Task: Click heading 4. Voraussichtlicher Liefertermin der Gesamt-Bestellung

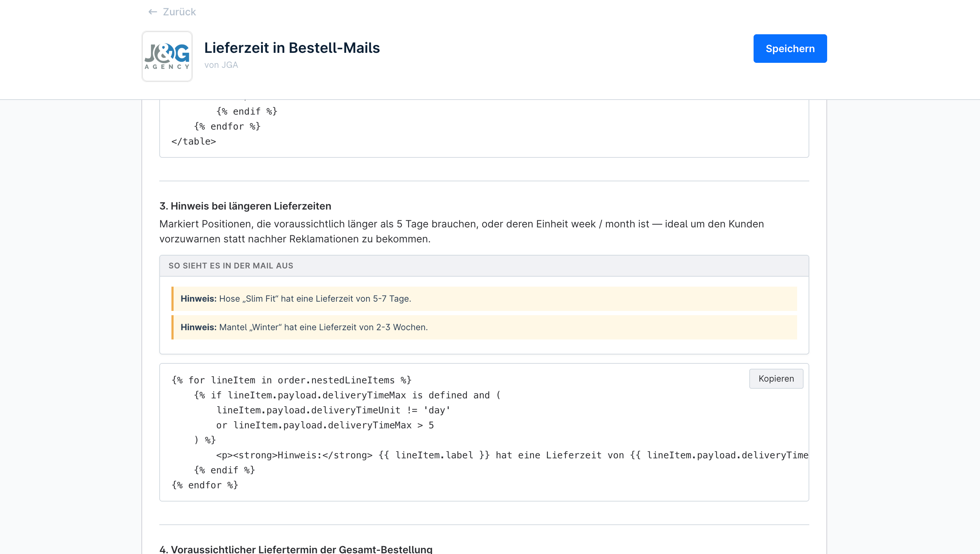Action: [296, 549]
